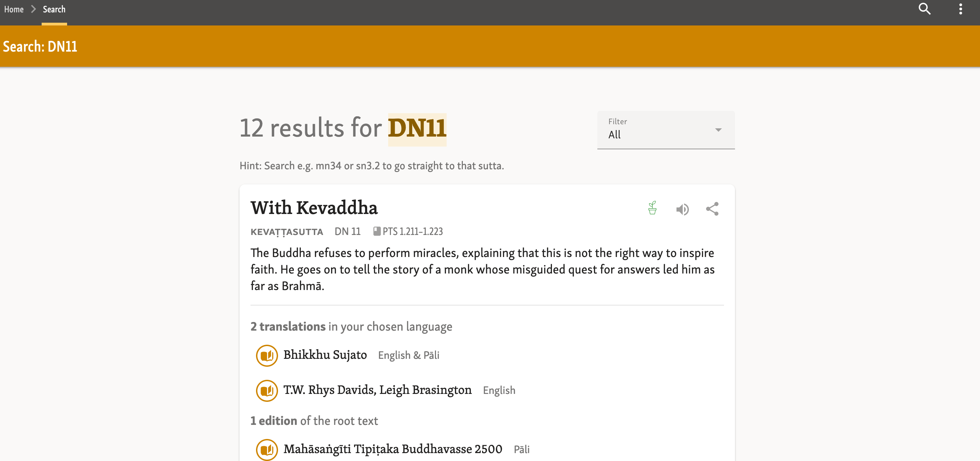The height and width of the screenshot is (461, 980).
Task: Click the 'English & Pāli' language label
Action: pos(408,355)
